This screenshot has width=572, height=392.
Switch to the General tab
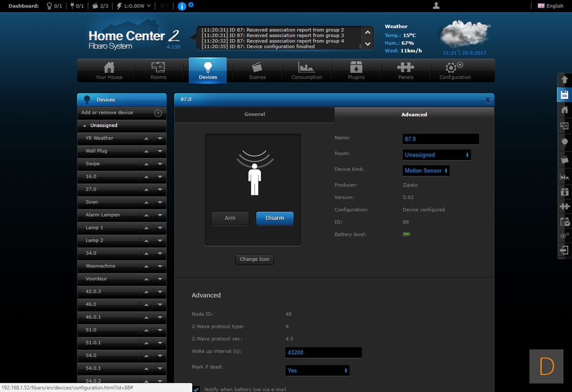[x=254, y=114]
